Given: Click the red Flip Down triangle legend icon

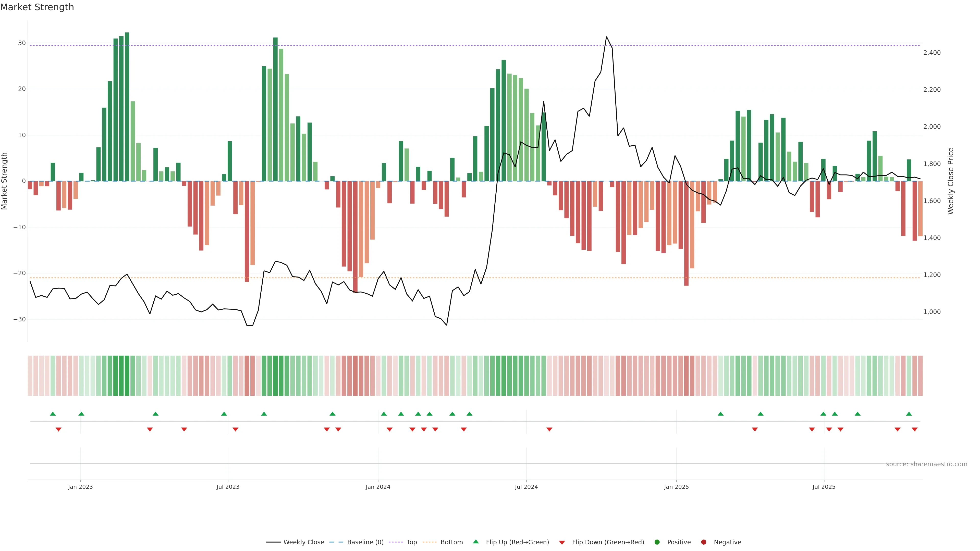Looking at the screenshot, I should pos(562,542).
